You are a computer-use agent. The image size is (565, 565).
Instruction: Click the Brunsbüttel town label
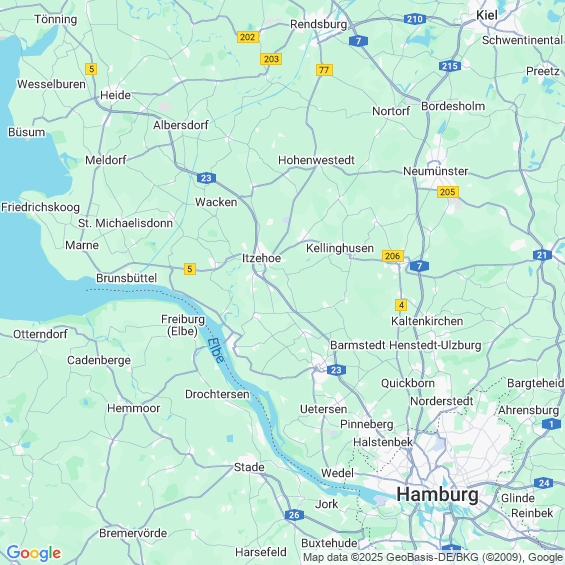coord(126,278)
